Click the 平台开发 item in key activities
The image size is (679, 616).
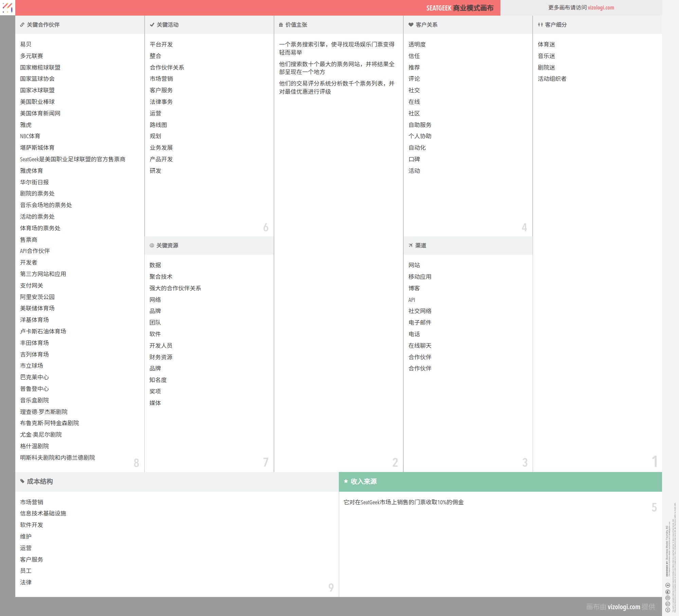(x=161, y=44)
